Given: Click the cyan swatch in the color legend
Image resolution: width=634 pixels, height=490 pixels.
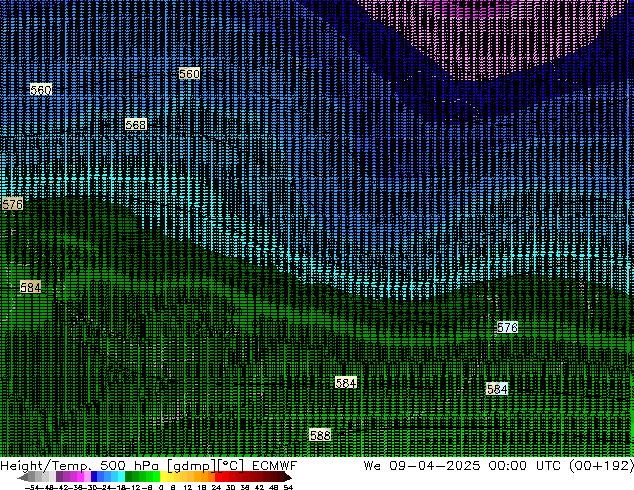Looking at the screenshot, I should (x=121, y=476).
